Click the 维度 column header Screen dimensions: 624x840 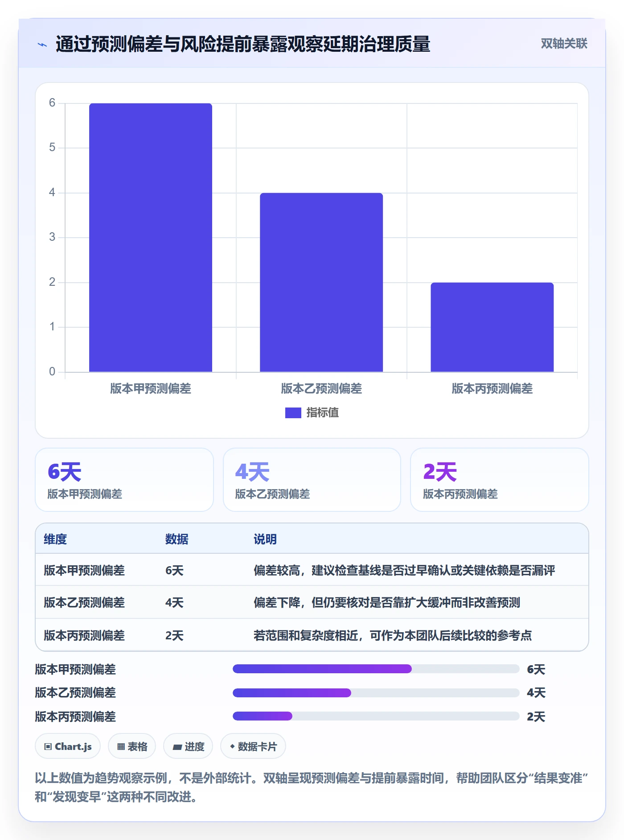tap(55, 539)
